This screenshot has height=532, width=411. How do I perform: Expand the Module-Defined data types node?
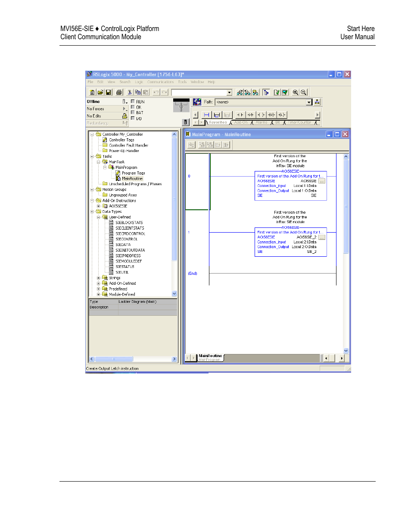click(x=98, y=295)
